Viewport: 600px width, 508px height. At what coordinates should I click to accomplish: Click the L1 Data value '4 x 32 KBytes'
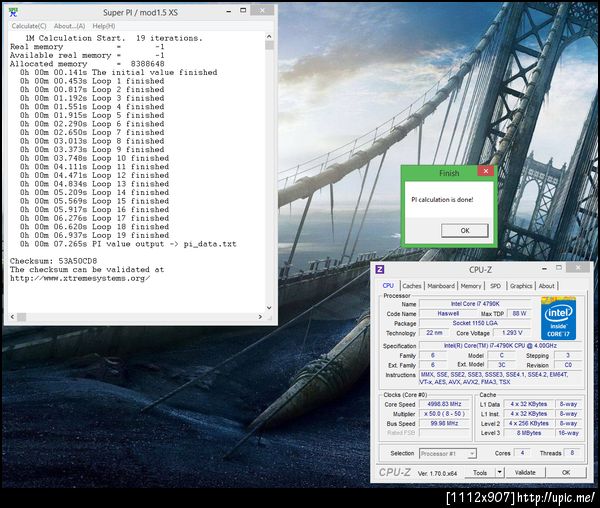pyautogui.click(x=528, y=404)
